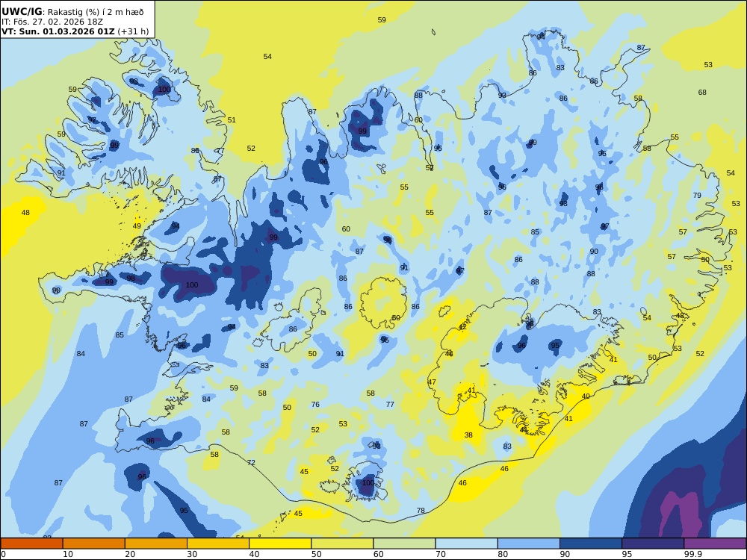Click the legend tick label 20

coord(130,554)
